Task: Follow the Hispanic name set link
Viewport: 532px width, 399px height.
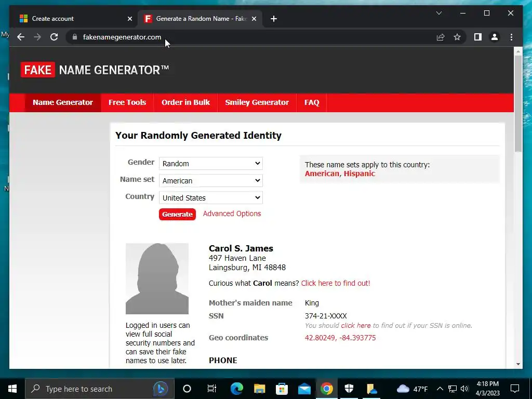Action: [x=360, y=174]
